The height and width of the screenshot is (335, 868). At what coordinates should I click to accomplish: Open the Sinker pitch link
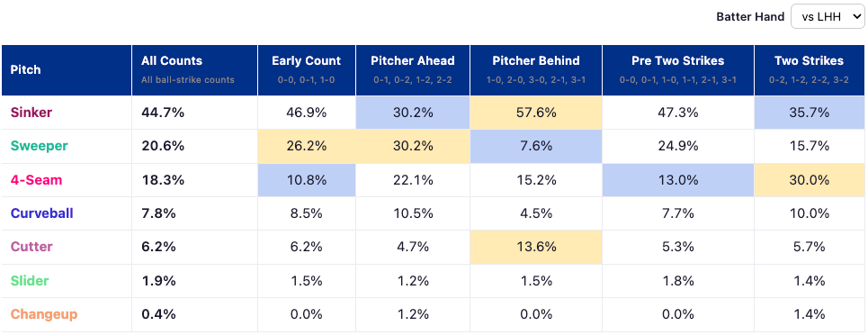(31, 113)
